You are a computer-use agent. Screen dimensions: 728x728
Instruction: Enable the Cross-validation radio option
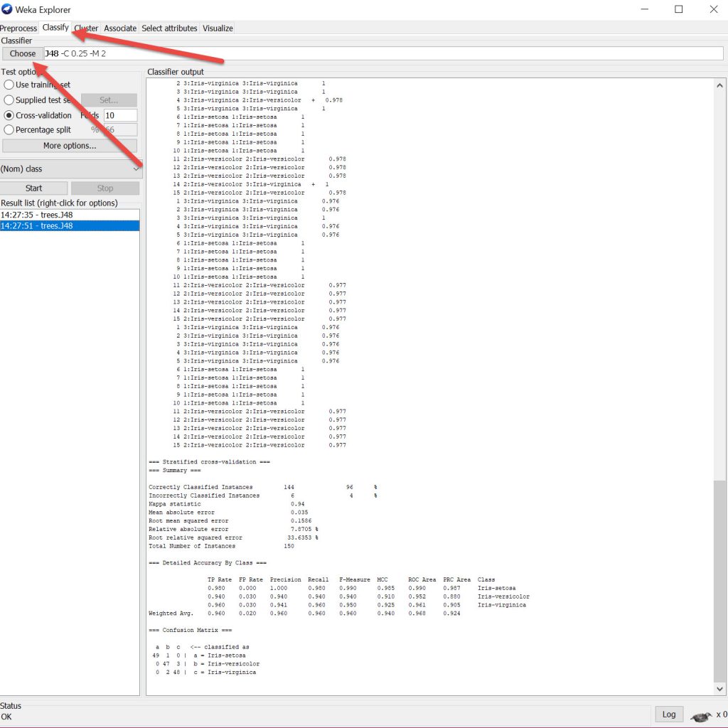9,115
